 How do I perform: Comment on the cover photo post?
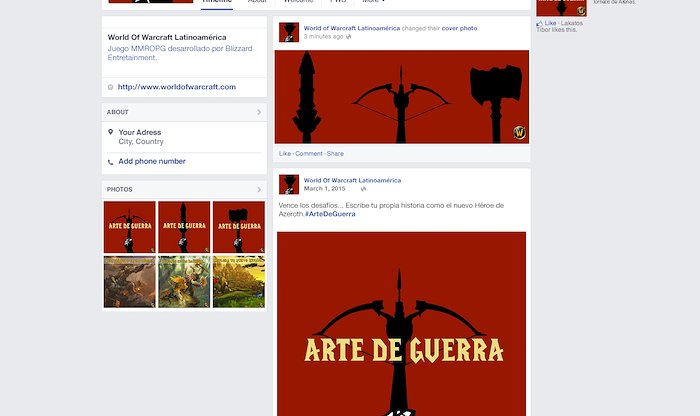click(308, 154)
